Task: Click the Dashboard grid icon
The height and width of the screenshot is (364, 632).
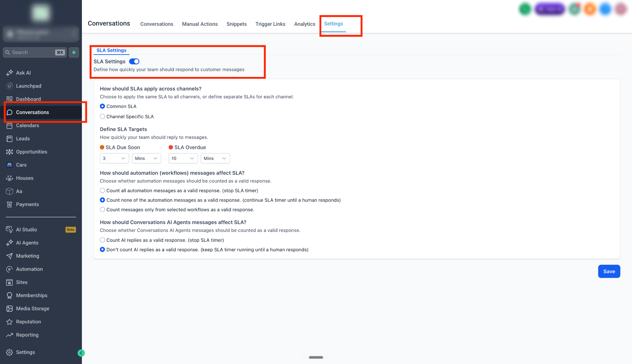Action: click(x=9, y=99)
